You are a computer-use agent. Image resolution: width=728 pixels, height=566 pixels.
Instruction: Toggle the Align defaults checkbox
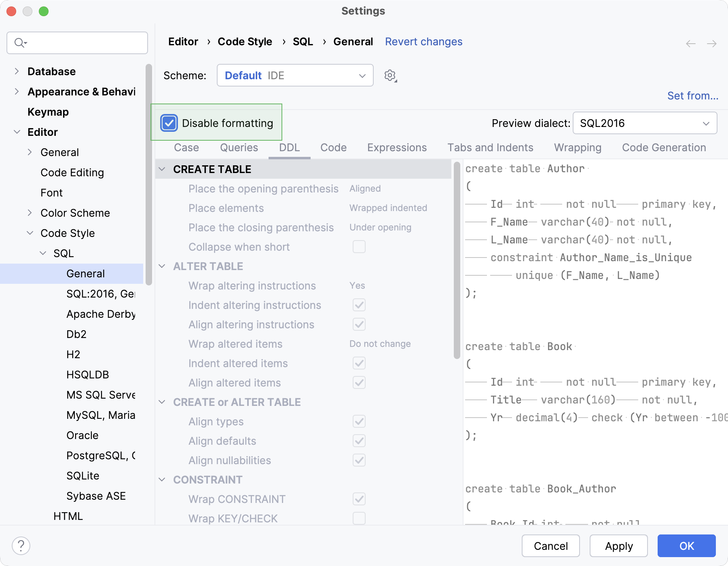click(359, 441)
